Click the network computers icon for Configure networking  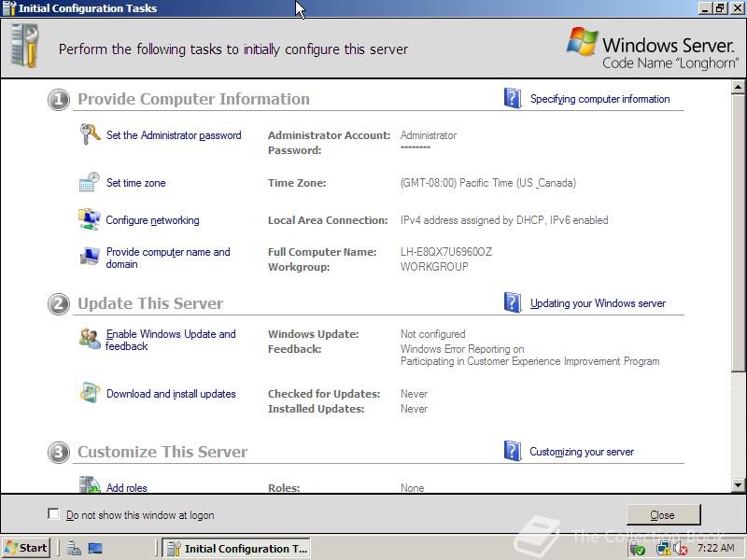click(x=89, y=219)
